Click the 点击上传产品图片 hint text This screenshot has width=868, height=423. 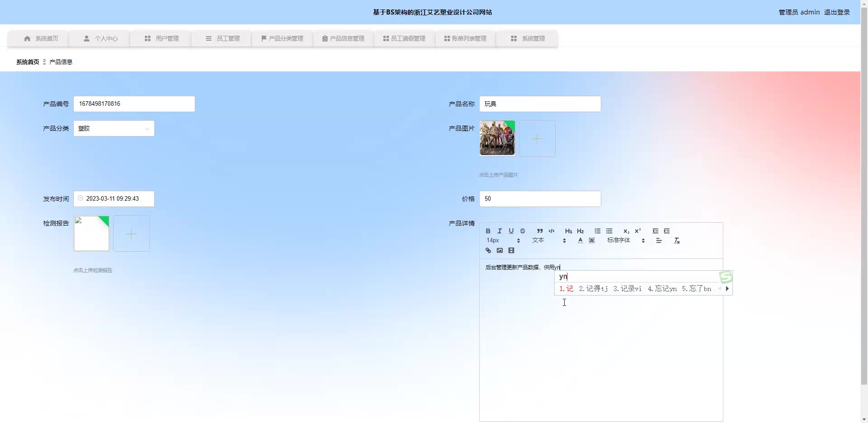coord(499,175)
